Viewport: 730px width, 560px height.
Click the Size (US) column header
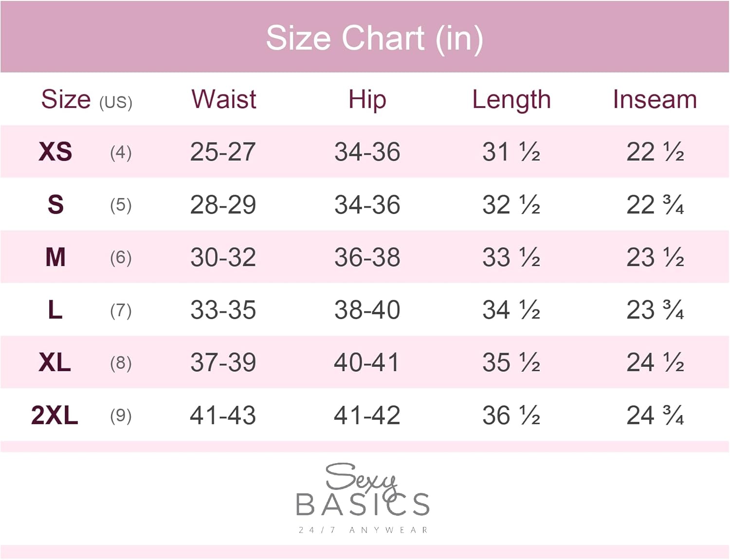click(x=86, y=100)
